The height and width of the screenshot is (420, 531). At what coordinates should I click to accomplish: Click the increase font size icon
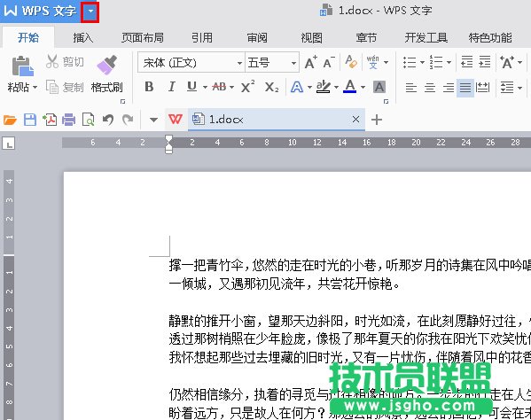310,62
